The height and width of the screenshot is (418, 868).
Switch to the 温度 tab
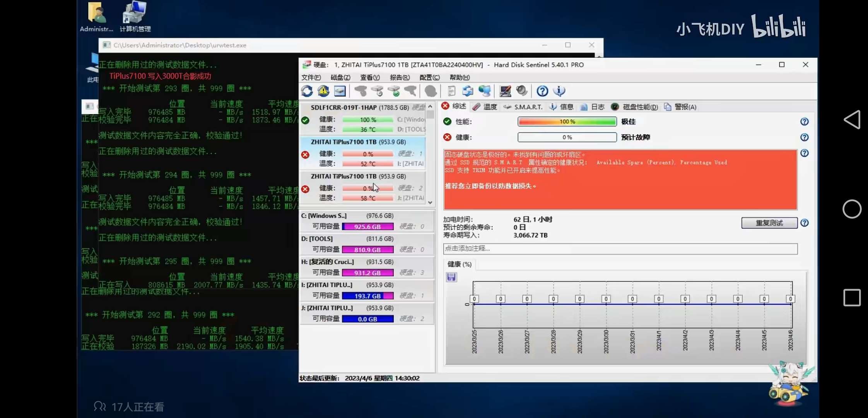(x=485, y=107)
